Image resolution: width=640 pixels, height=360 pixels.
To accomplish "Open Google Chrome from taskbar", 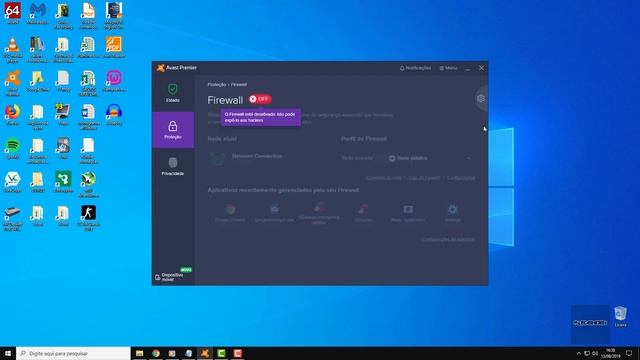I will [156, 353].
